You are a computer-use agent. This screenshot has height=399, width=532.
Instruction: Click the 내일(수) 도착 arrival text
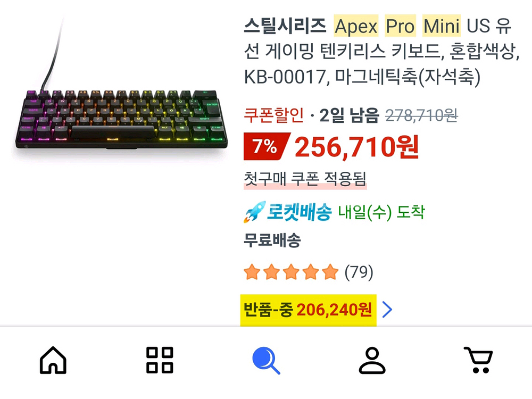pyautogui.click(x=381, y=212)
